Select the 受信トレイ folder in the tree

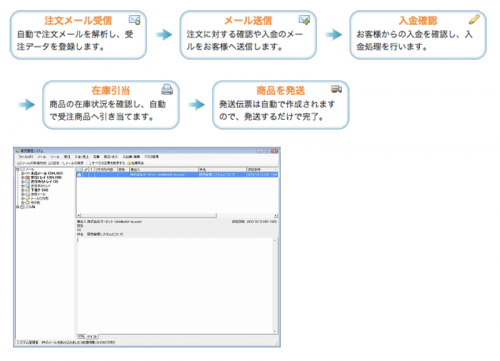[46, 177]
